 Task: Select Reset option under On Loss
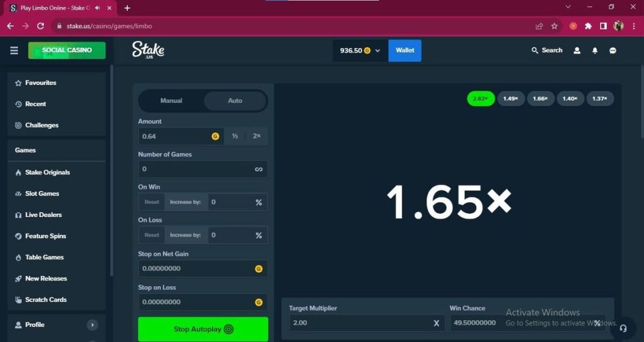(152, 235)
